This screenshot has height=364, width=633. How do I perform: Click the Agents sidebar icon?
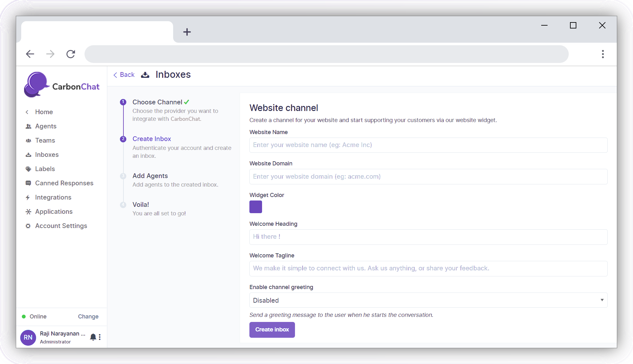[x=28, y=126]
